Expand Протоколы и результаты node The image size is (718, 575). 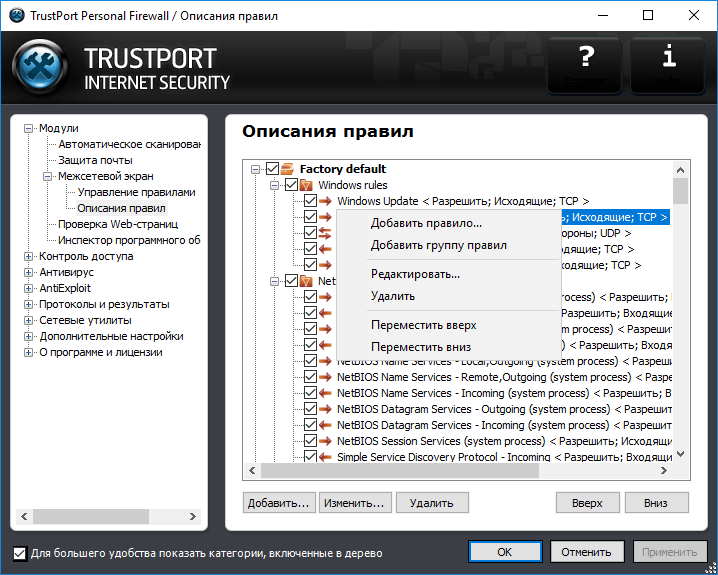click(x=28, y=305)
